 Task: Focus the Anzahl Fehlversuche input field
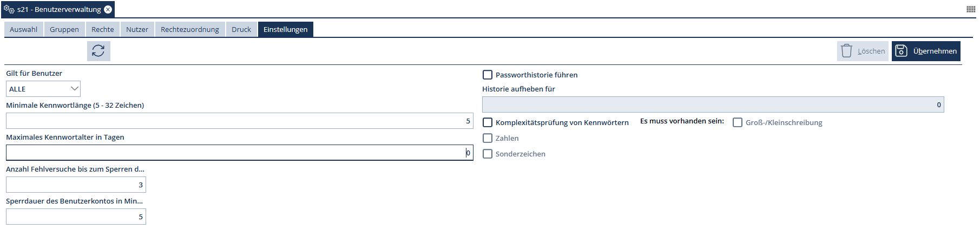pos(76,185)
